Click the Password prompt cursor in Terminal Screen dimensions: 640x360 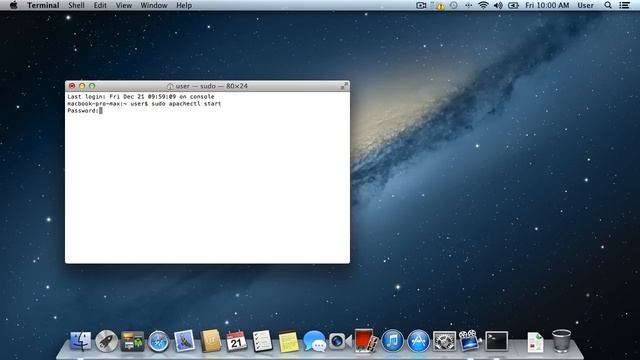coord(100,111)
